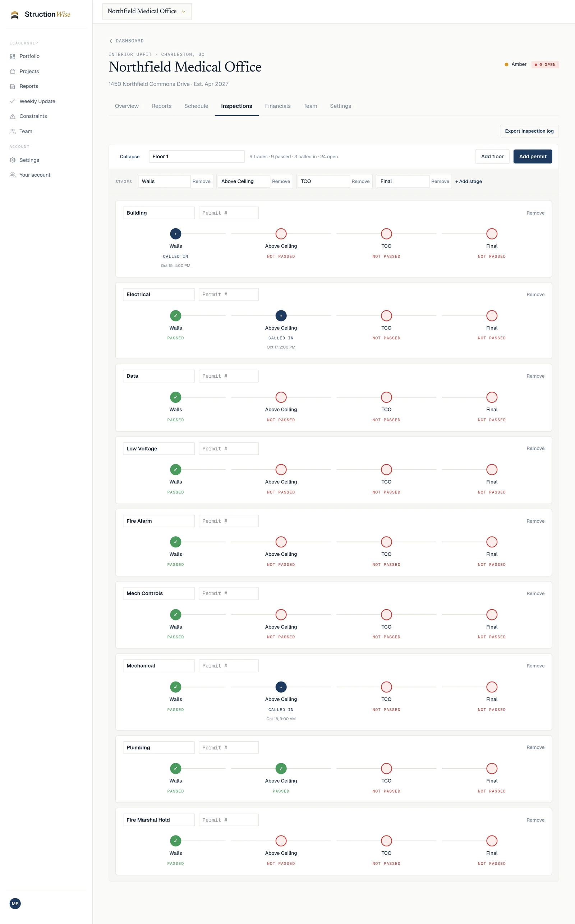Switch to the Overview tab

pyautogui.click(x=126, y=106)
